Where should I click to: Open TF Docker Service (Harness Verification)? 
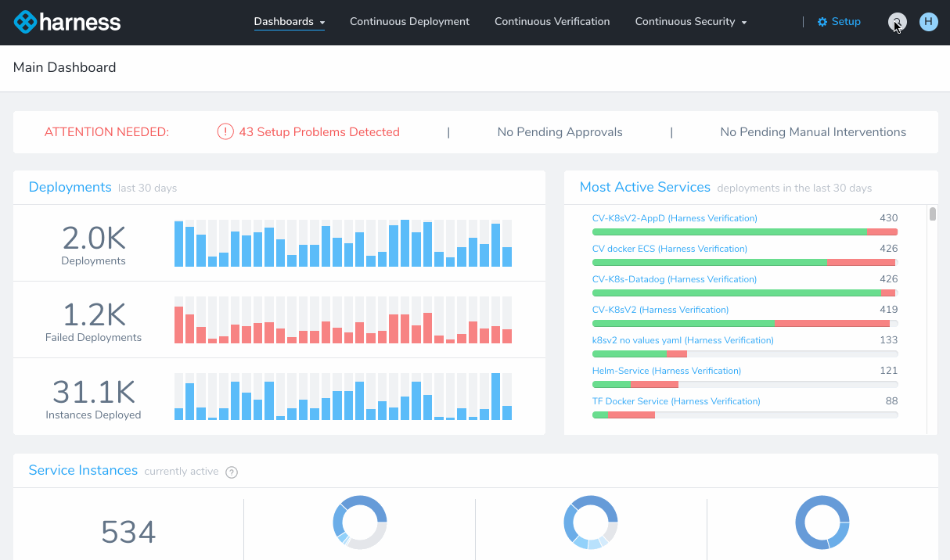pos(676,401)
